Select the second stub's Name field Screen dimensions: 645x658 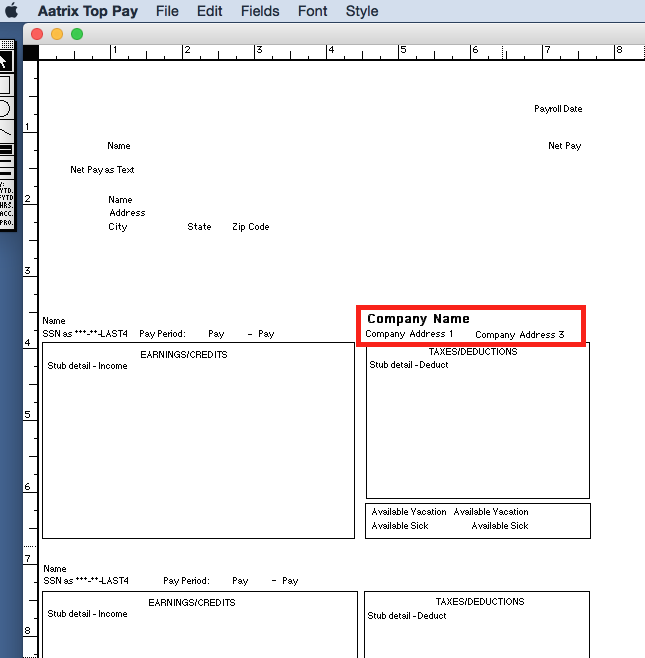55,569
